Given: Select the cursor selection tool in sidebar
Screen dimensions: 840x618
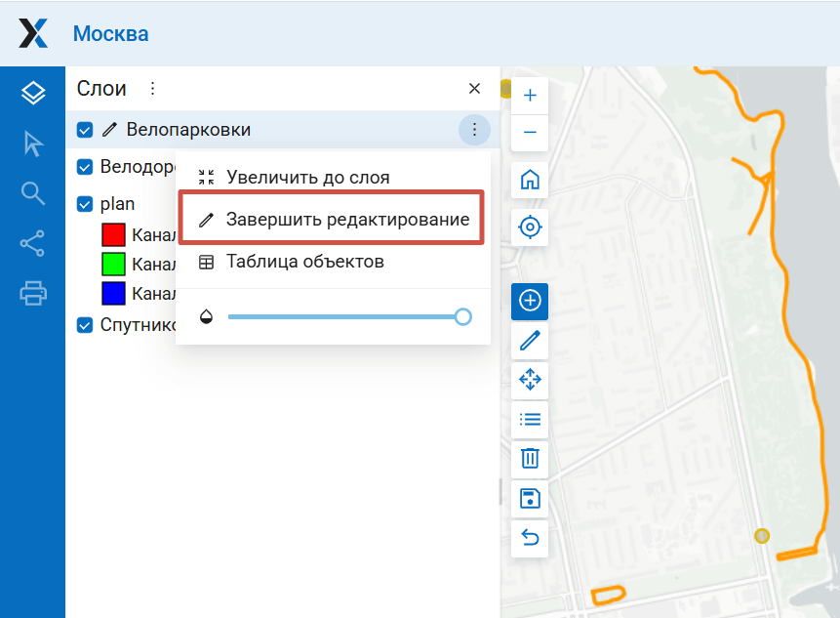Looking at the screenshot, I should click(33, 144).
